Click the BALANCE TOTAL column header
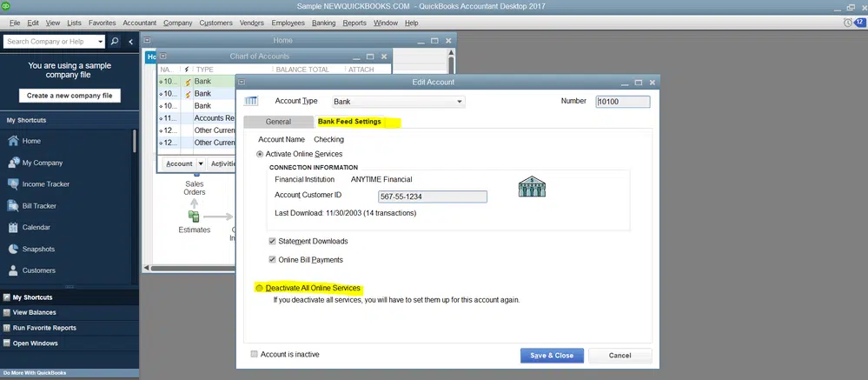This screenshot has height=380, width=868. [x=303, y=70]
